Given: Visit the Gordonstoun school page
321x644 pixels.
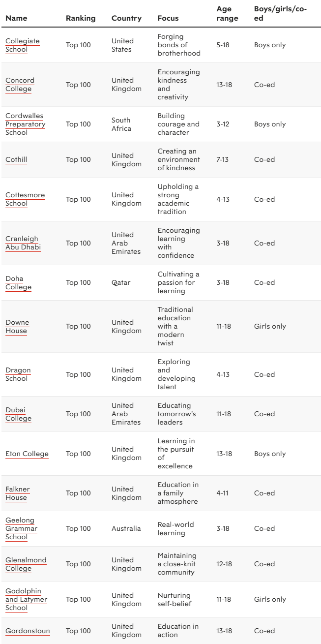Looking at the screenshot, I should click(x=28, y=631).
